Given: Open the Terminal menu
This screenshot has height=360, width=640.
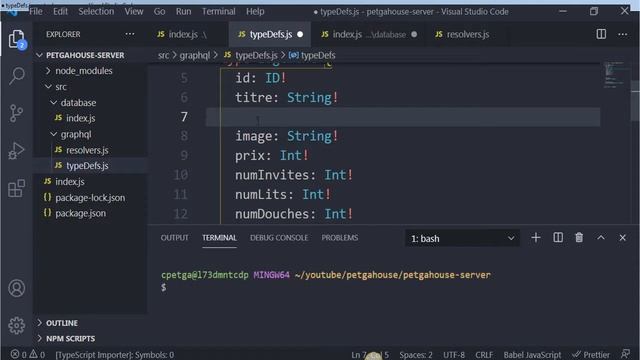Looking at the screenshot, I should (218, 11).
